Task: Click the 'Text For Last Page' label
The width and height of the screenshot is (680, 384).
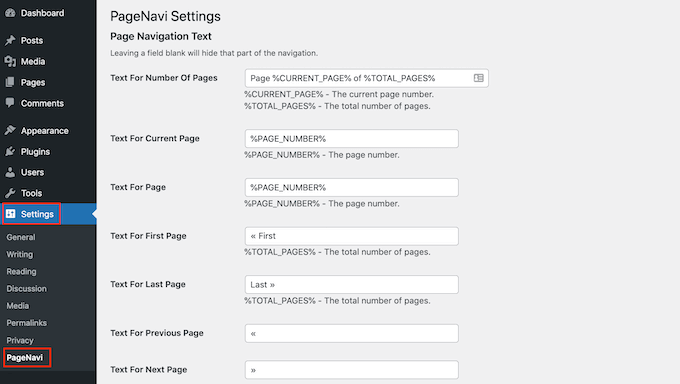Action: pyautogui.click(x=148, y=284)
